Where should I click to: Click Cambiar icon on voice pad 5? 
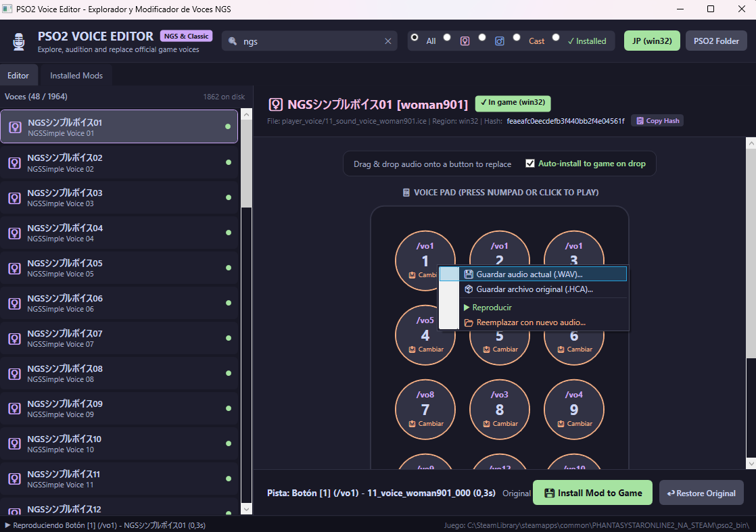tap(486, 349)
